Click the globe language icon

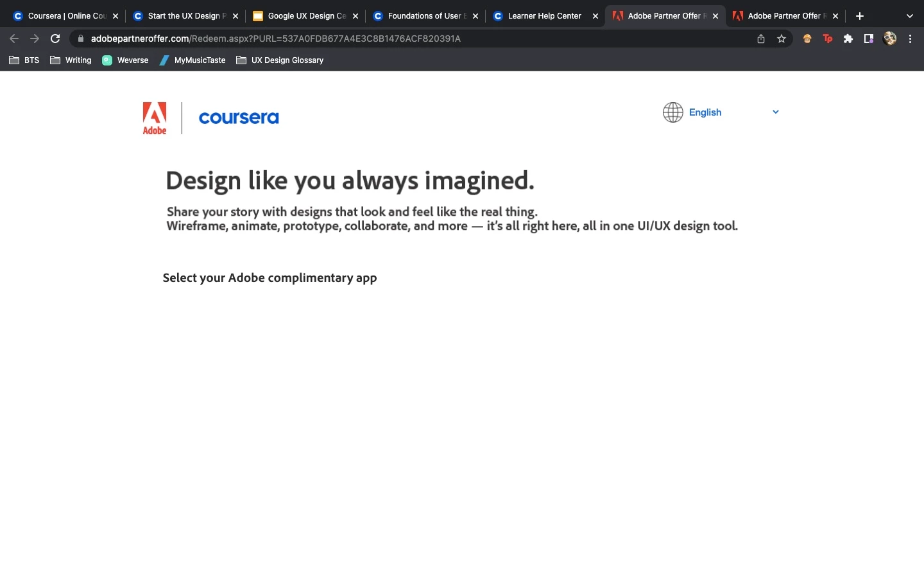coord(672,112)
